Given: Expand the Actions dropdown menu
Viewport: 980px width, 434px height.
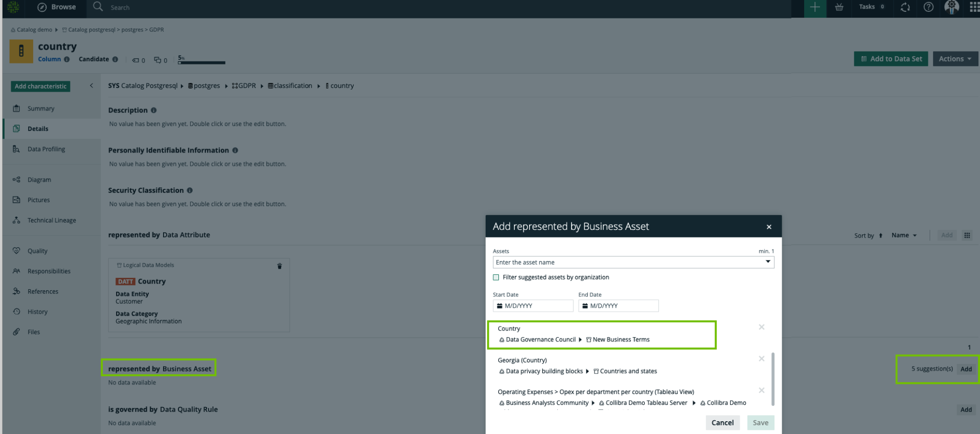Looking at the screenshot, I should pyautogui.click(x=954, y=59).
